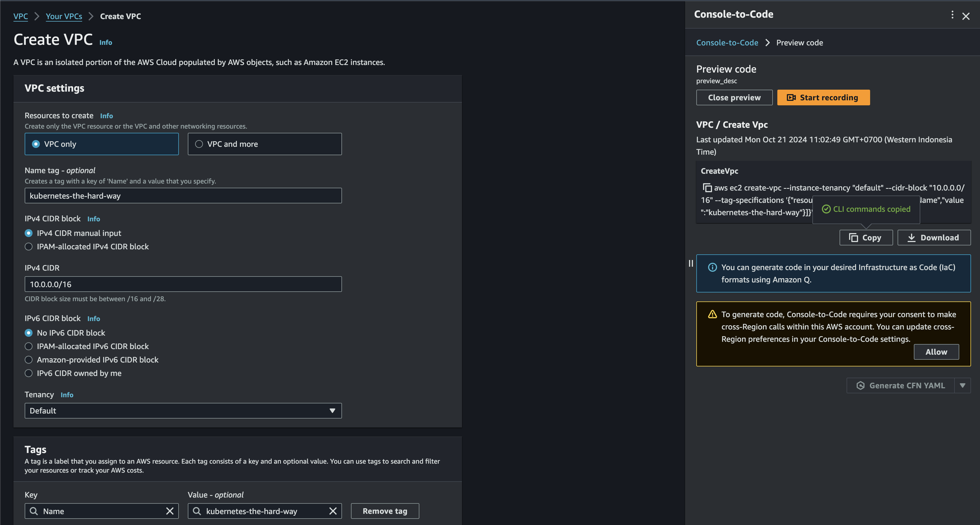Open Info for Tenancy
The width and height of the screenshot is (980, 525).
click(x=67, y=395)
